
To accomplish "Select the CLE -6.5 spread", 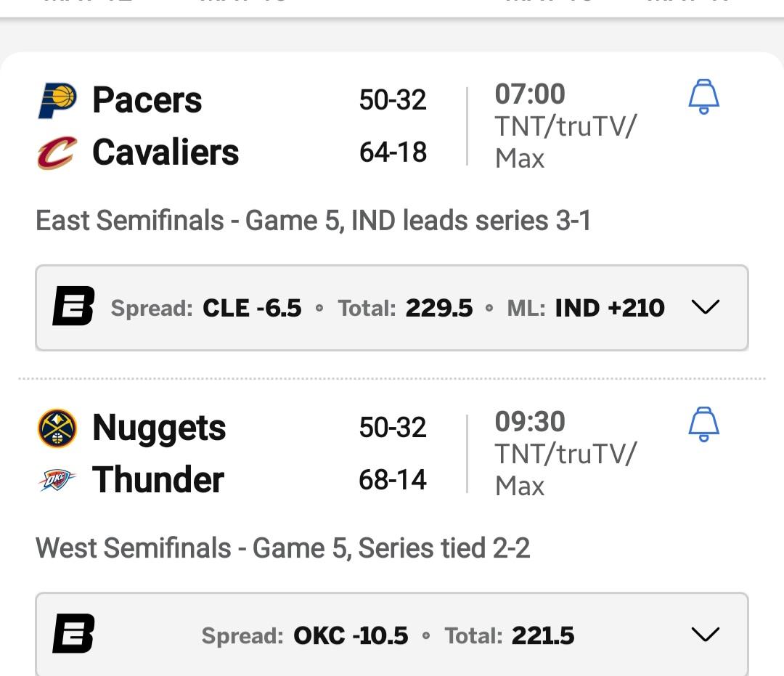I will tap(252, 308).
